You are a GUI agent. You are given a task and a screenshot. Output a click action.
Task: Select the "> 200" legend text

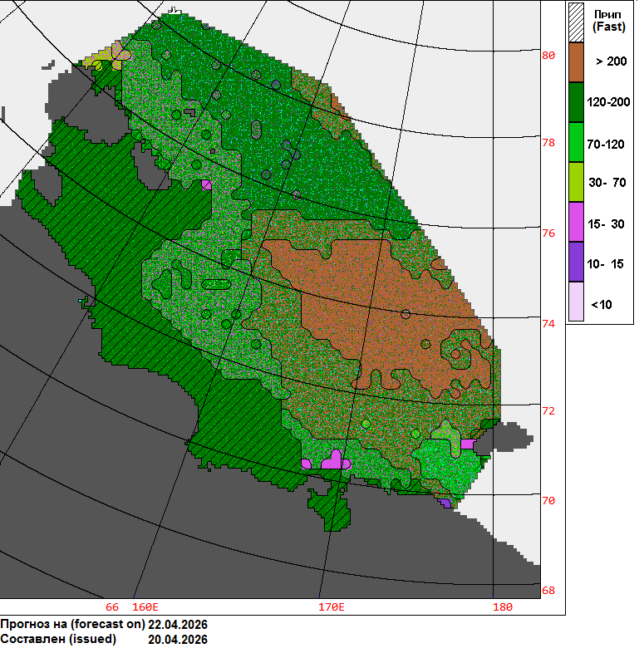point(611,61)
